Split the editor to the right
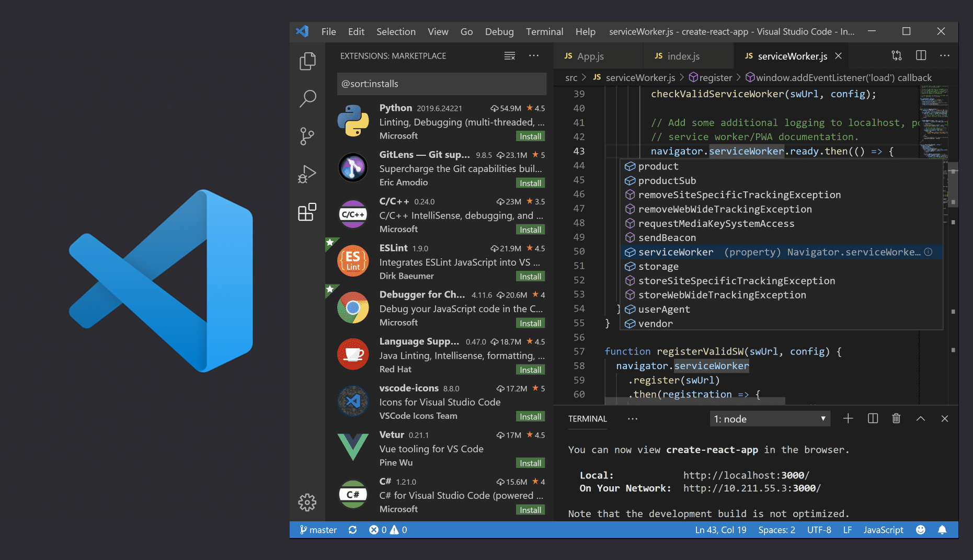Image resolution: width=973 pixels, height=560 pixels. 921,55
